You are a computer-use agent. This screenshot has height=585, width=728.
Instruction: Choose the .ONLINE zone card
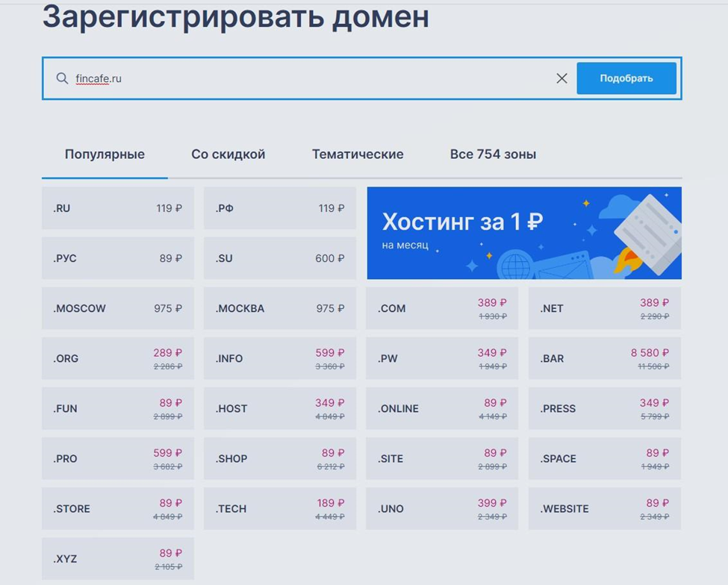tap(442, 409)
